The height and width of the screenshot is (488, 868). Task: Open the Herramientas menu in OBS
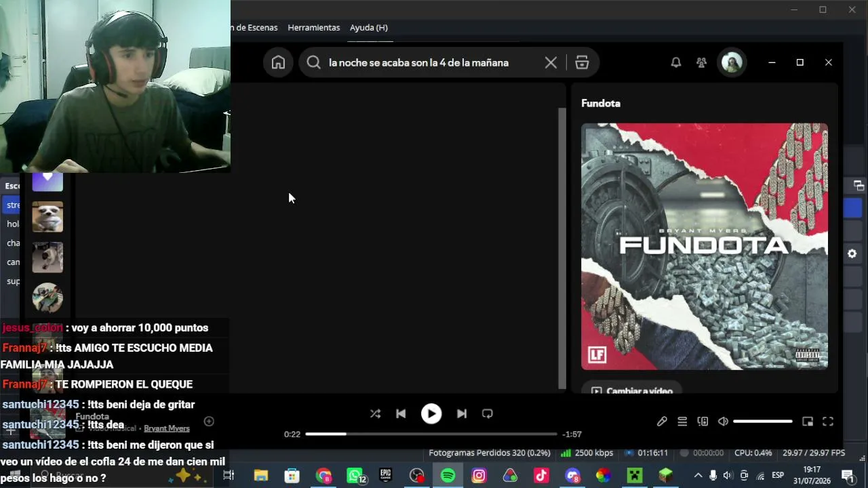click(314, 28)
